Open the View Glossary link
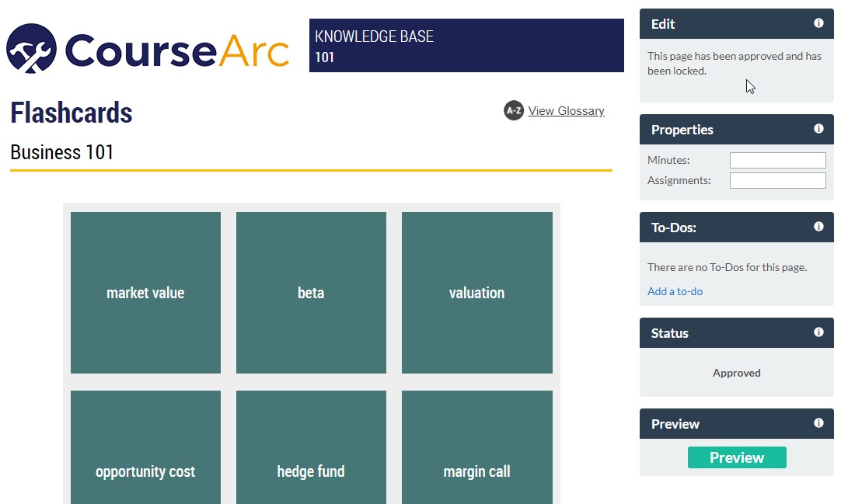Screen dimensions: 841x504 pyautogui.click(x=566, y=111)
